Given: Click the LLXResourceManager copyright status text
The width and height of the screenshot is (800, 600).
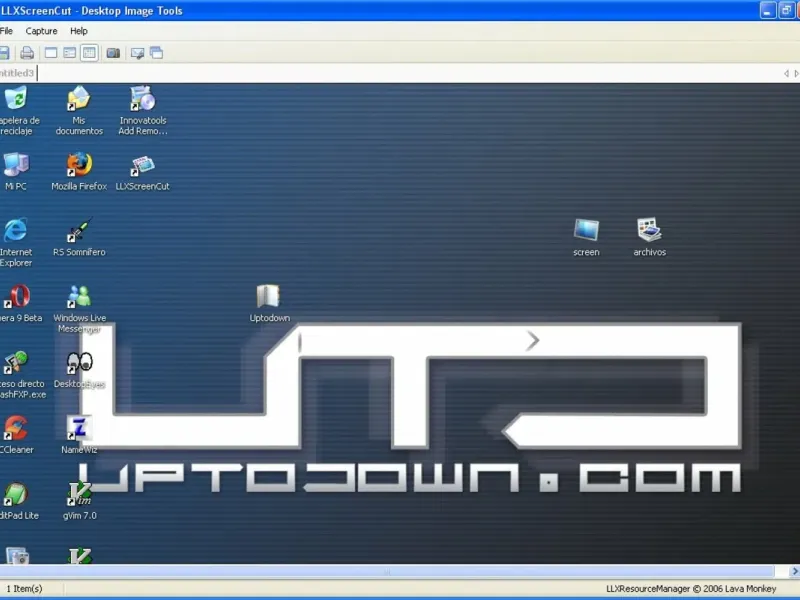Looking at the screenshot, I should (691, 588).
